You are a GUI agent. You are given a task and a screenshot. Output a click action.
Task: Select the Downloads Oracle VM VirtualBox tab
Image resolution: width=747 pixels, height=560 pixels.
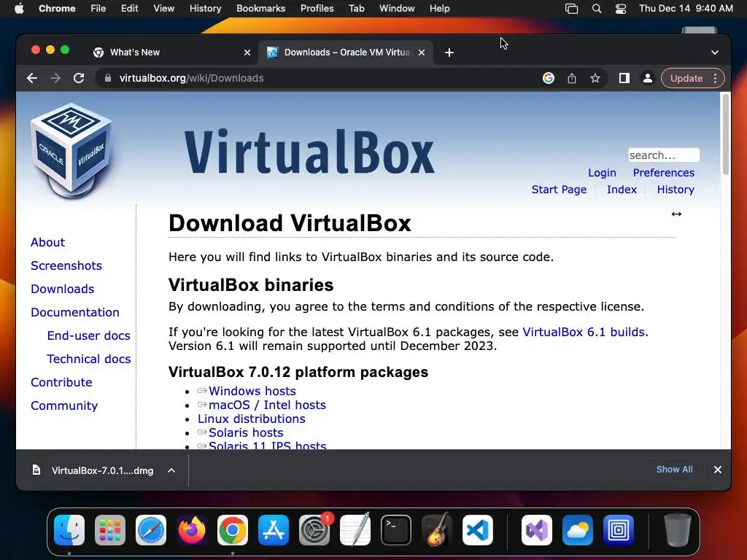tap(347, 52)
